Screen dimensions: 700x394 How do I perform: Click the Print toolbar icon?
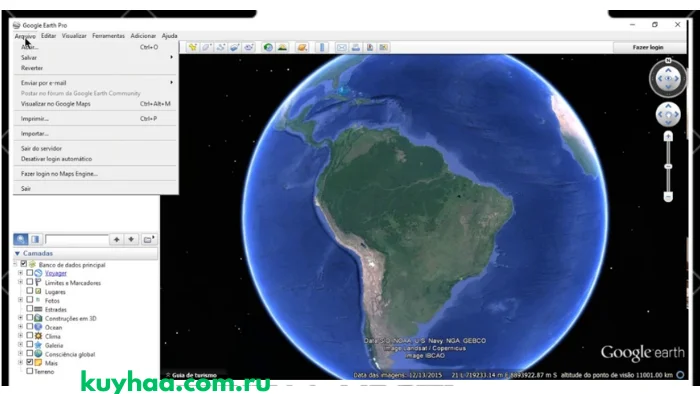click(356, 47)
